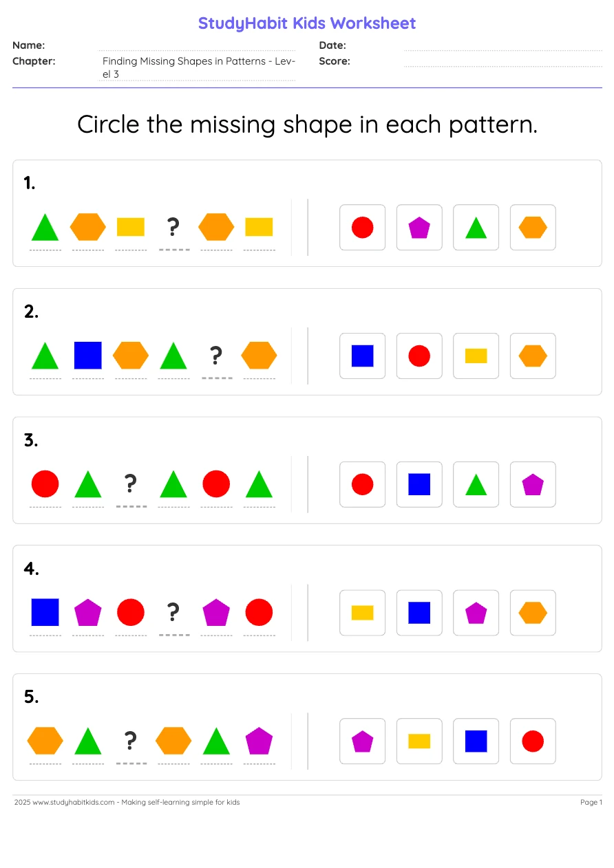Click the question mark in pattern 2

point(216,355)
